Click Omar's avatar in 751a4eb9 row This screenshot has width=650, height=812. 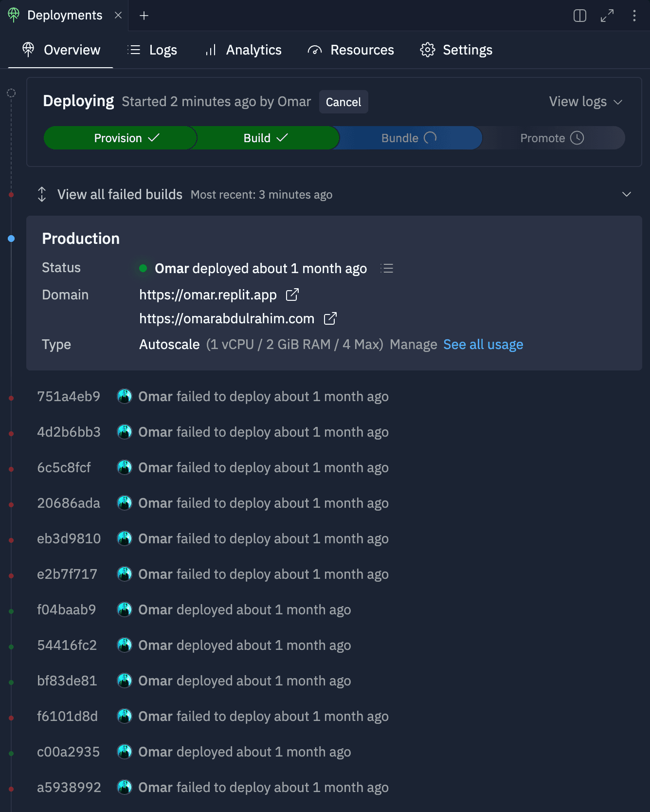point(125,396)
